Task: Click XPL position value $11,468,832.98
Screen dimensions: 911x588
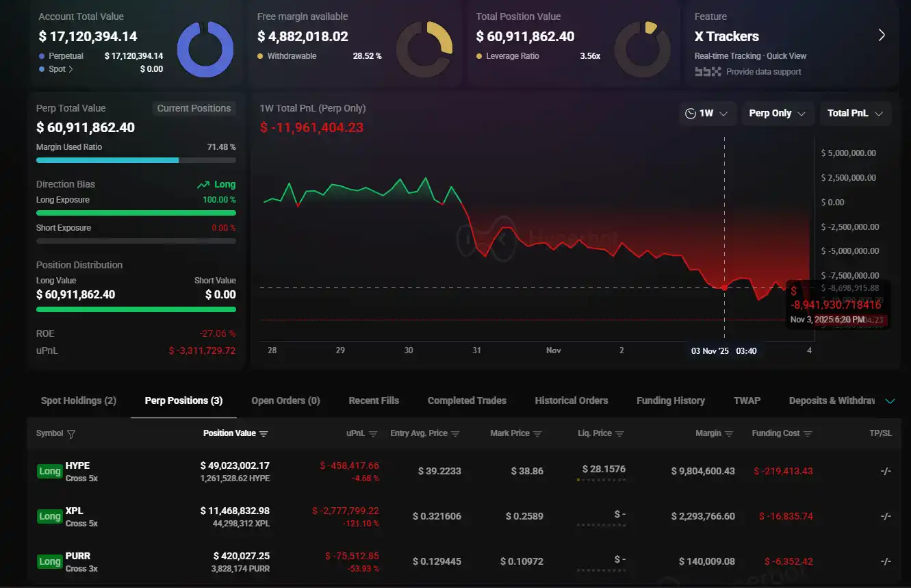Action: point(235,511)
